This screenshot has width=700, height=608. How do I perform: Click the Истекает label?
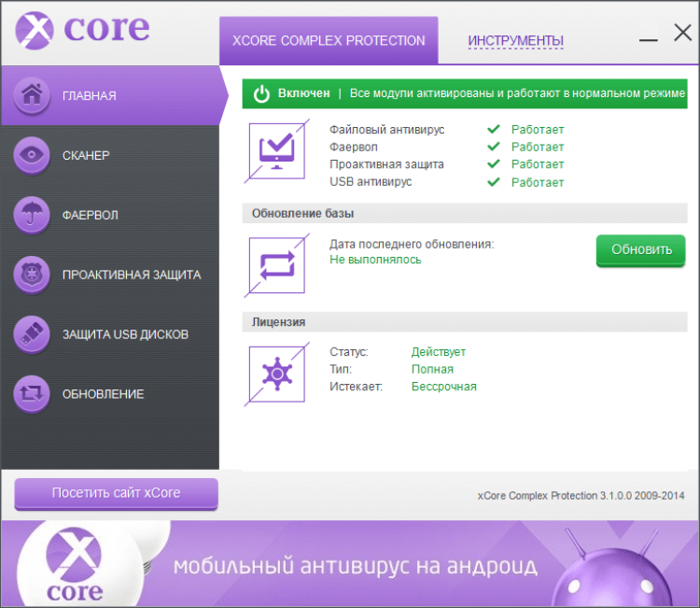pos(356,387)
